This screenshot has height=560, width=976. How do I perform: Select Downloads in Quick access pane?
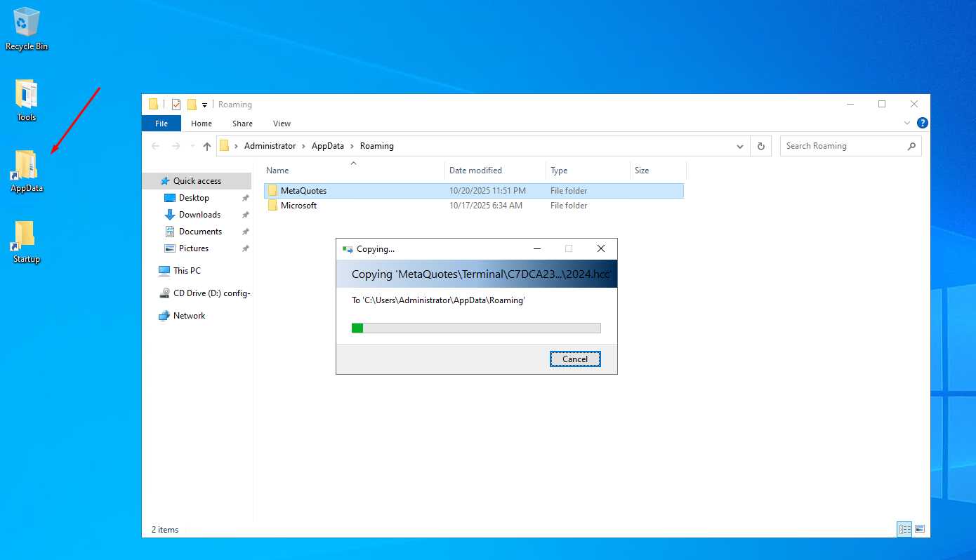click(x=199, y=215)
